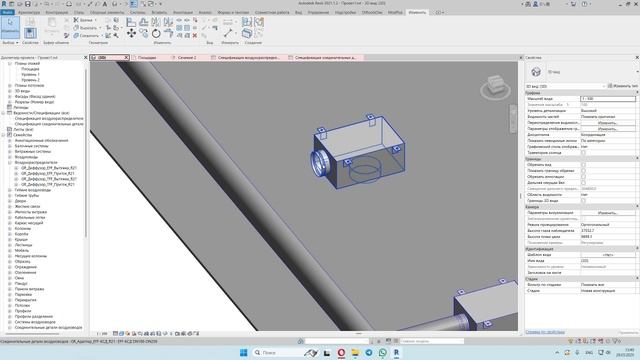Click the Cut (Вырезать) geometry tool
The image size is (640, 360).
click(85, 28)
